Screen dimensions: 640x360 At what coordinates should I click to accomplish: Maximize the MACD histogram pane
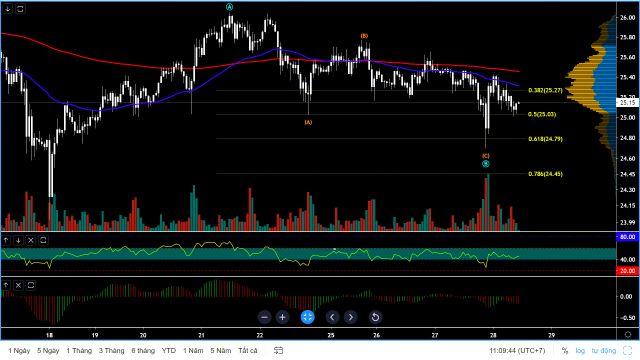click(x=31, y=285)
